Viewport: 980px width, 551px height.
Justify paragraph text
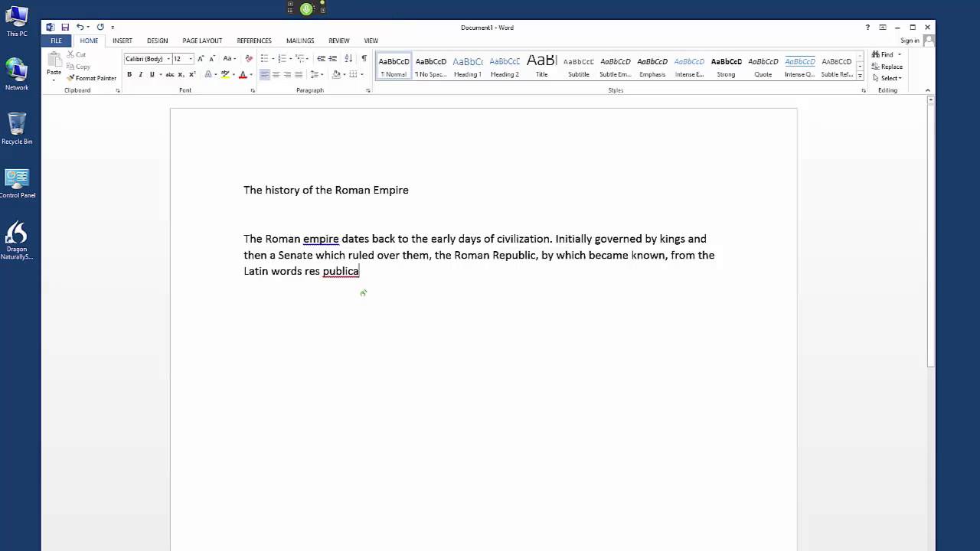click(x=299, y=74)
